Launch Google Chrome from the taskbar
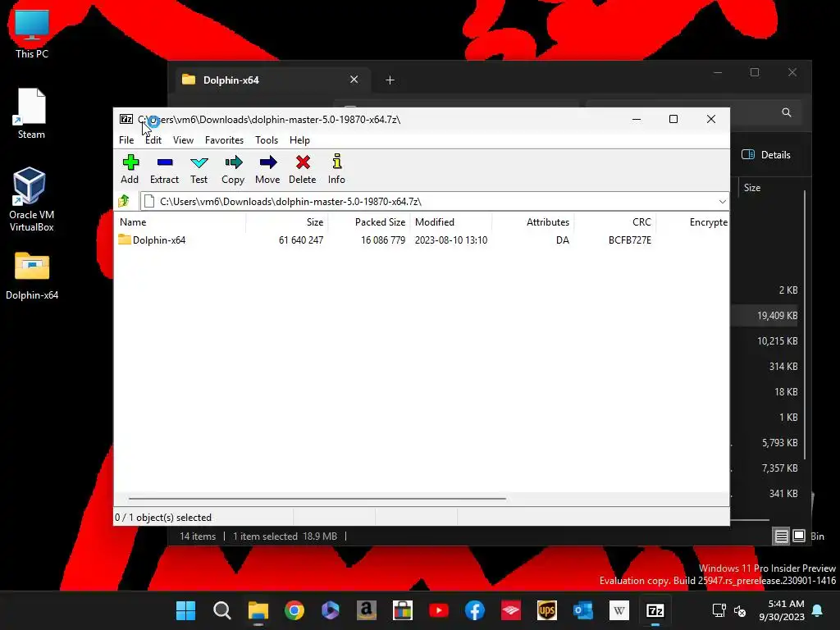This screenshot has height=630, width=840. pyautogui.click(x=294, y=610)
